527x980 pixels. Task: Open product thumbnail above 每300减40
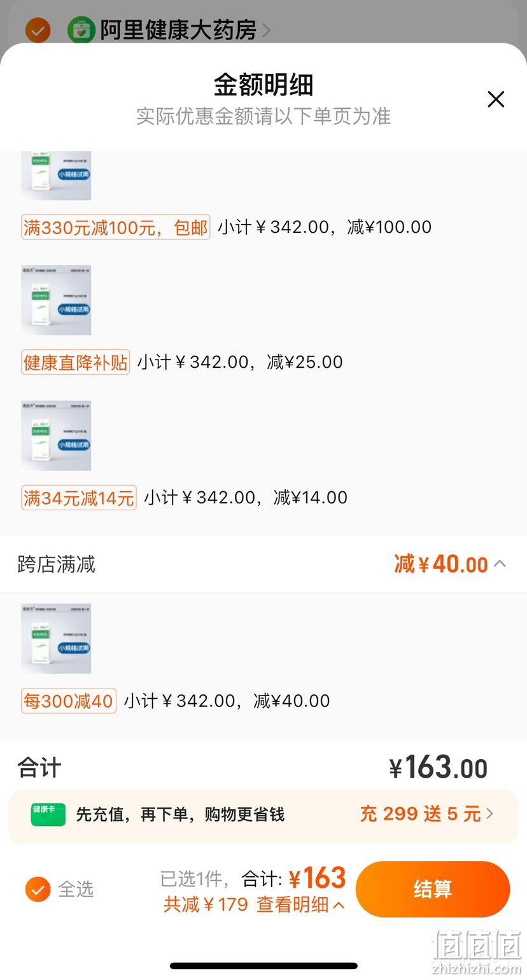(56, 639)
